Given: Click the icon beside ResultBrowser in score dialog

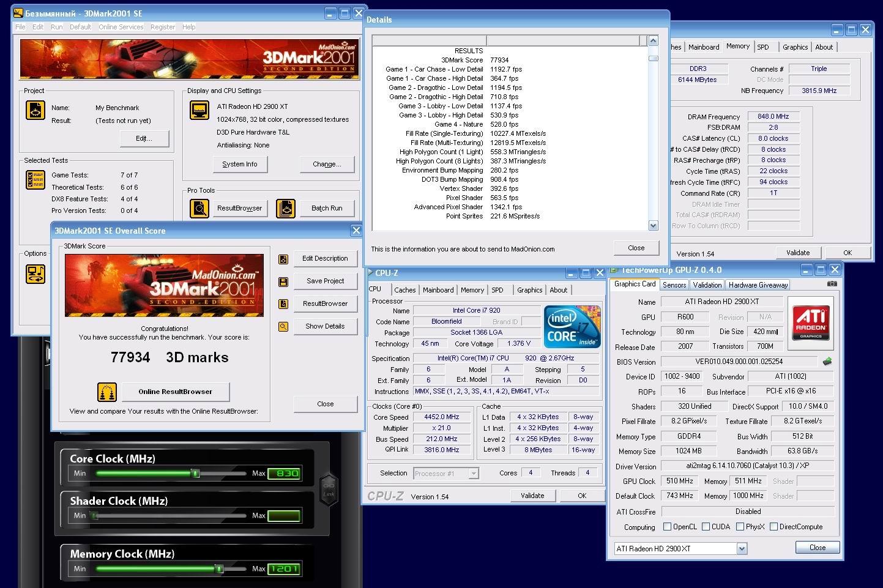Looking at the screenshot, I should pos(283,304).
